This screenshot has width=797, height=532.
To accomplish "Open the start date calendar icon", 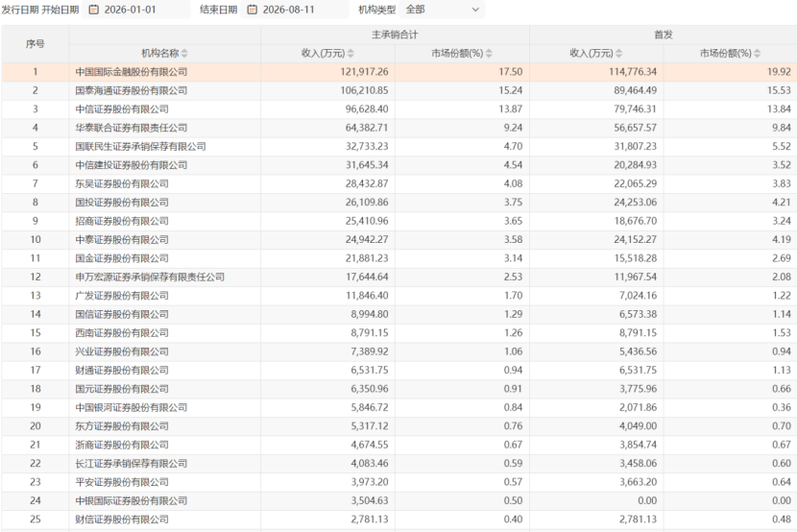I will point(93,10).
